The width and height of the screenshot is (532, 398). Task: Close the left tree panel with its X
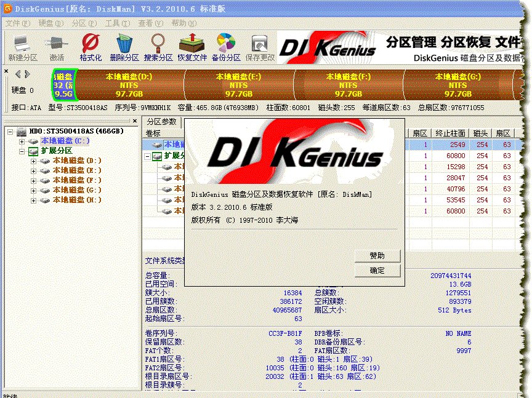coord(135,121)
